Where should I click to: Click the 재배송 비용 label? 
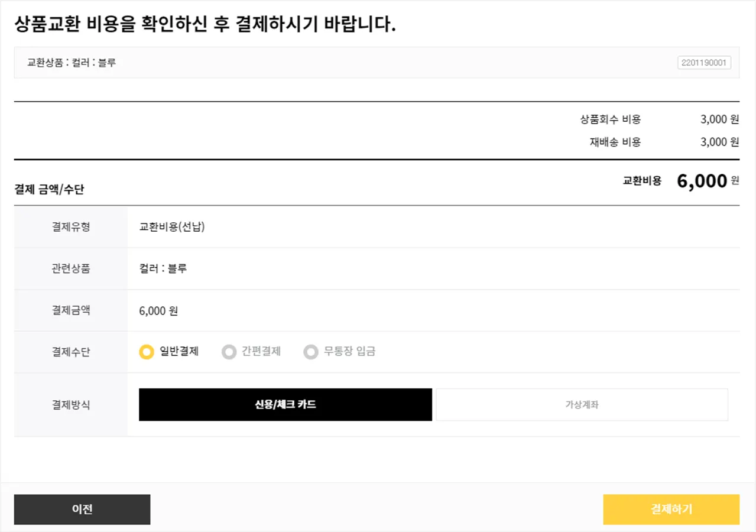[x=615, y=142]
